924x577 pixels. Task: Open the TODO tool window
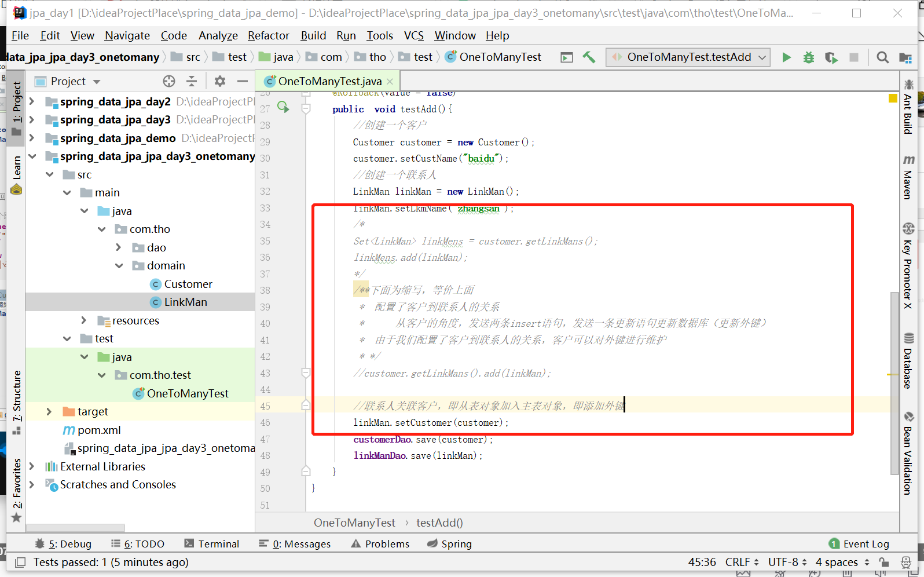138,544
